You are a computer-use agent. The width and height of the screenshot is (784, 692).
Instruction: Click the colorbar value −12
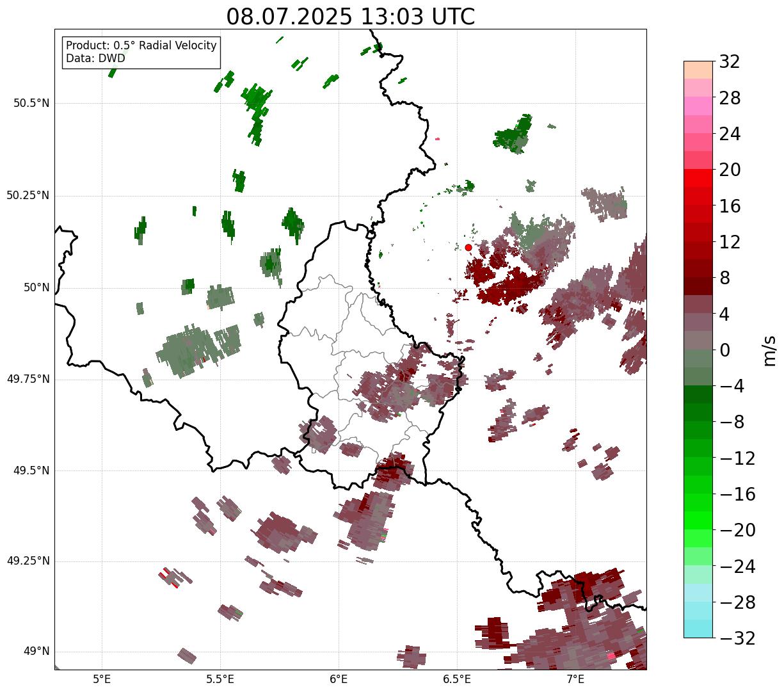tap(737, 458)
